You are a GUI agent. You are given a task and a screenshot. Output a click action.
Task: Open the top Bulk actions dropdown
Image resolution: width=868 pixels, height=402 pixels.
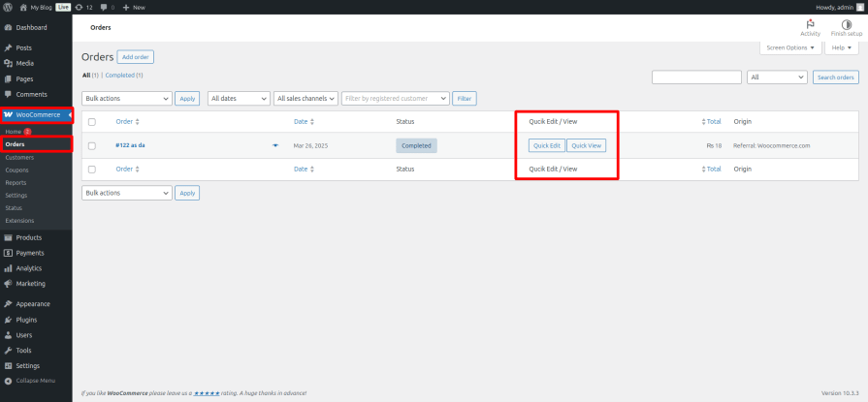click(x=127, y=99)
